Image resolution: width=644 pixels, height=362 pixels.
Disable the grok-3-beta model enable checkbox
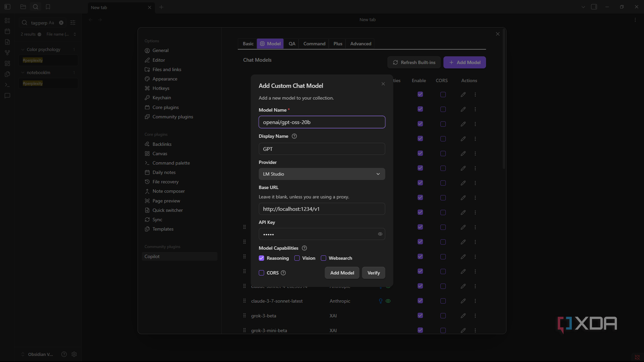tap(420, 316)
